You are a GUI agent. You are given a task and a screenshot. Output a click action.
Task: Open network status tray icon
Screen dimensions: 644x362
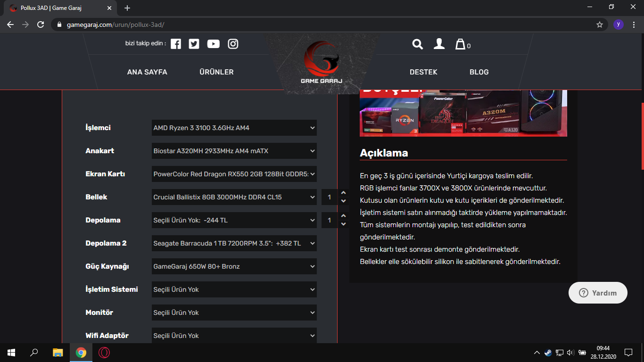coord(560,353)
